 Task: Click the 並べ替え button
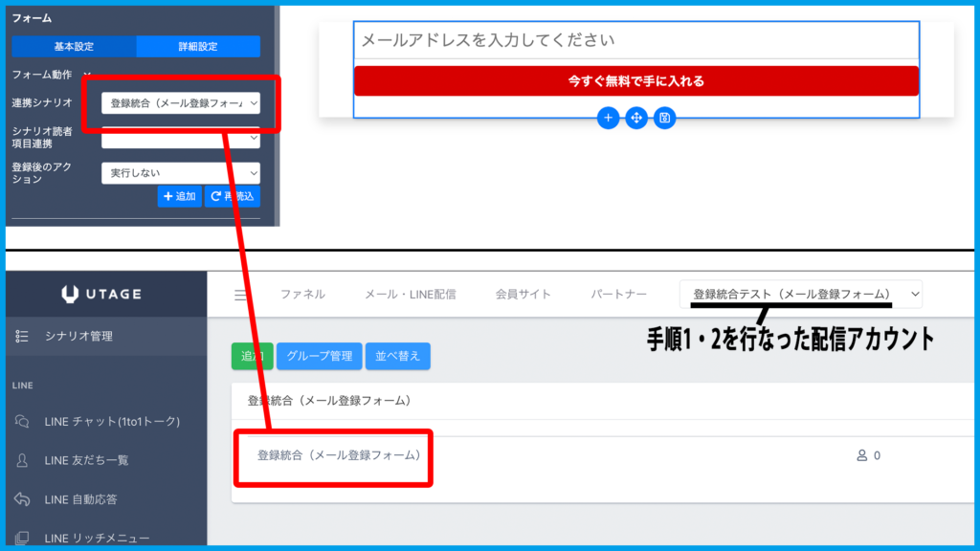(x=397, y=356)
